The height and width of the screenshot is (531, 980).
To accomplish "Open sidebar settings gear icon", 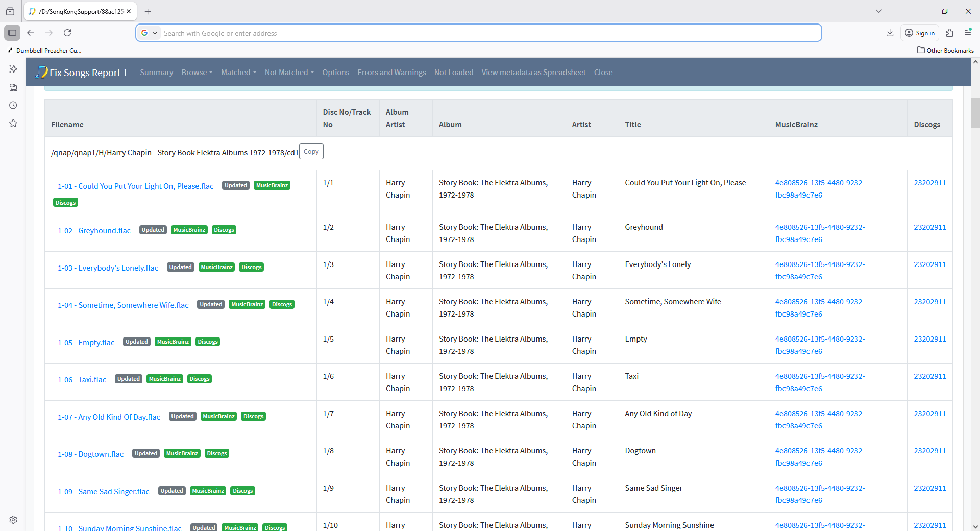I will tap(13, 520).
